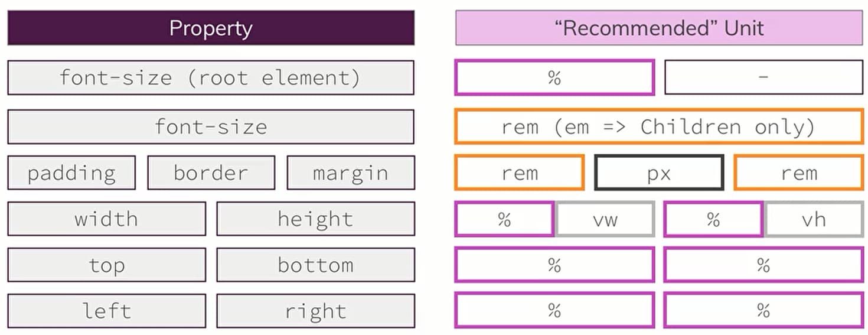This screenshot has height=335, width=868.
Task: Click the rem box right of px
Action: click(799, 173)
